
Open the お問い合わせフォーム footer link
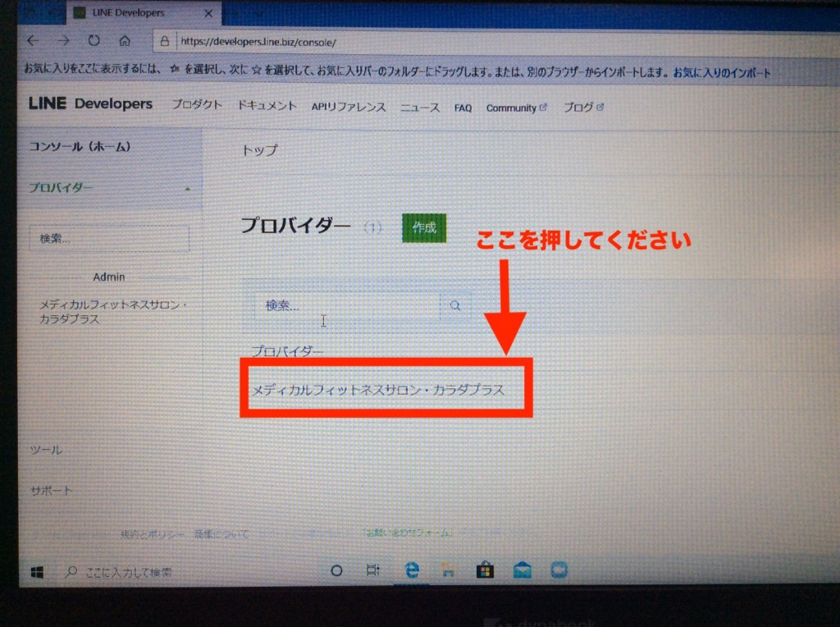[409, 533]
